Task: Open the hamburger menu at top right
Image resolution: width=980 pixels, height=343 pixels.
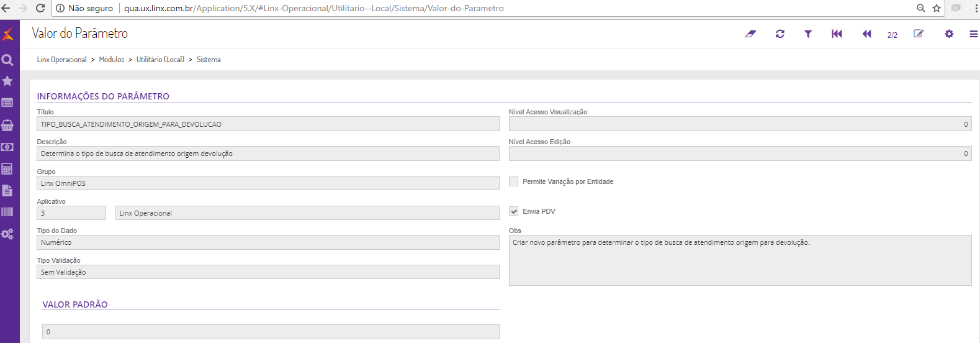Action: [x=973, y=34]
